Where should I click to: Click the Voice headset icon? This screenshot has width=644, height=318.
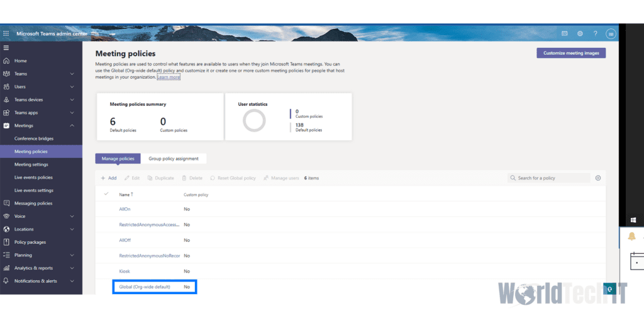pos(6,216)
